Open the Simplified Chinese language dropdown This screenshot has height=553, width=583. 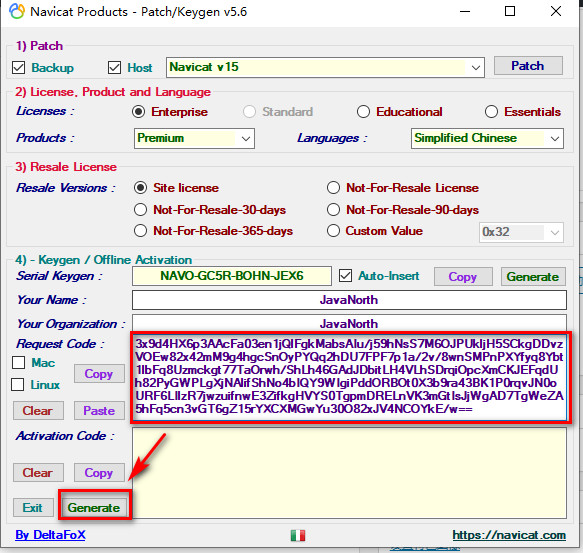coord(487,138)
